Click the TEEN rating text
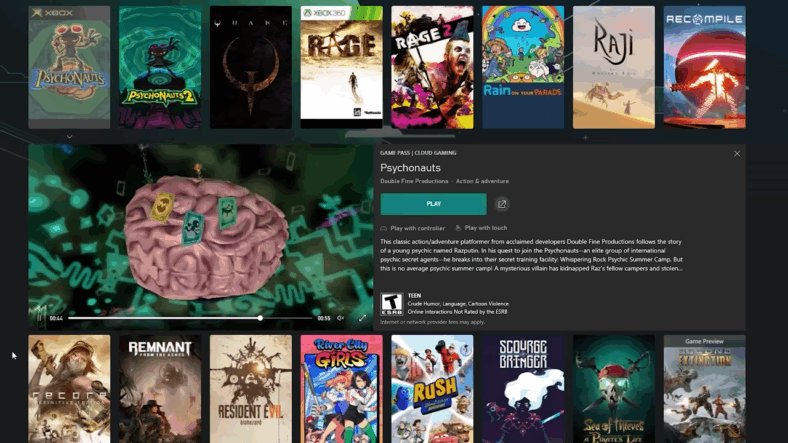 414,296
